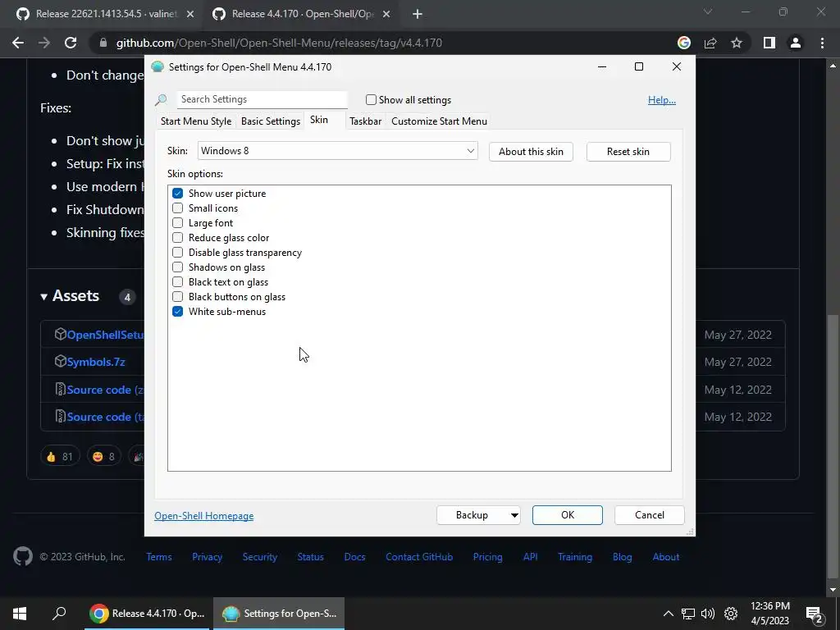
Task: Go back in Chrome using the back arrow
Action: click(x=18, y=43)
